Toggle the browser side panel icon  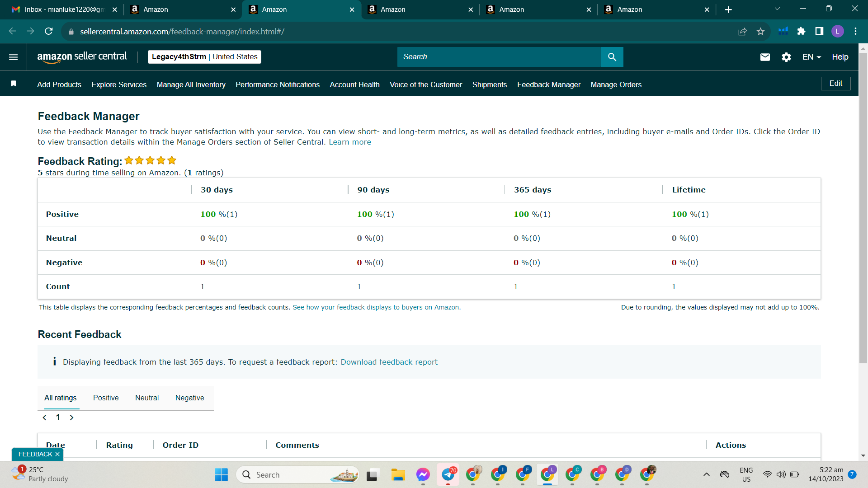click(x=819, y=31)
